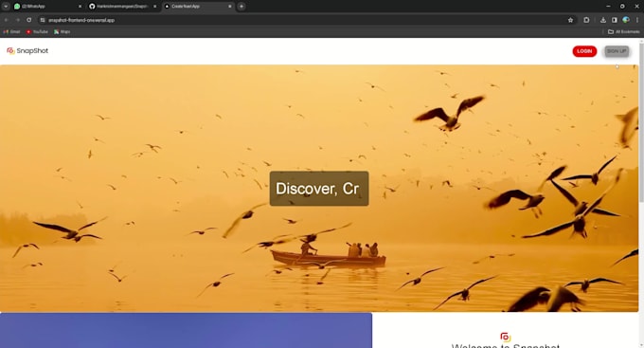The image size is (644, 348).
Task: Open the All Bookmarks folder
Action: coord(623,31)
